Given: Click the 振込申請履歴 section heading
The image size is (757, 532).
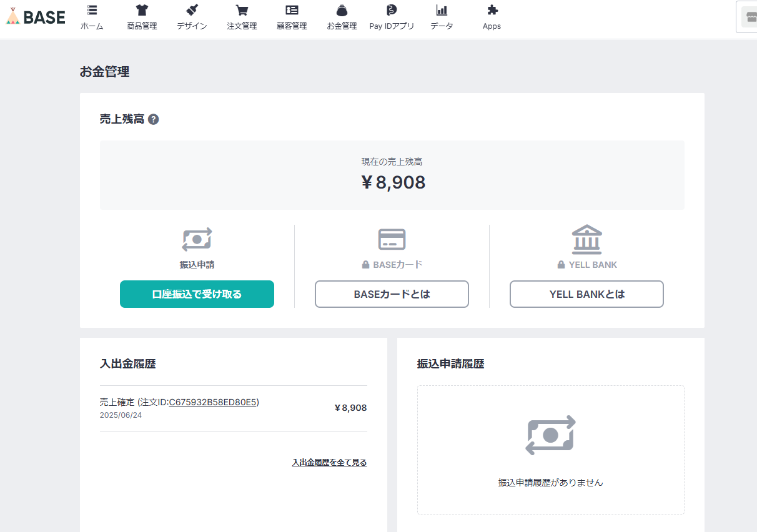Looking at the screenshot, I should click(x=450, y=364).
